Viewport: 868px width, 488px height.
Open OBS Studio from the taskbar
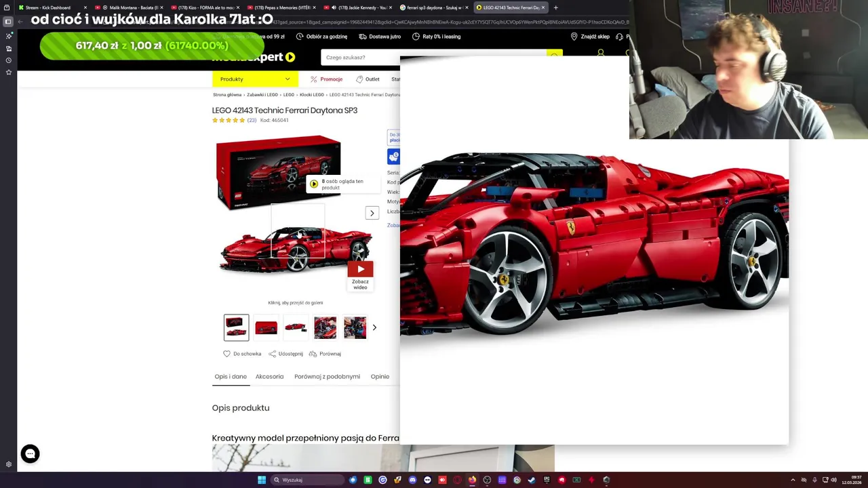pyautogui.click(x=487, y=480)
